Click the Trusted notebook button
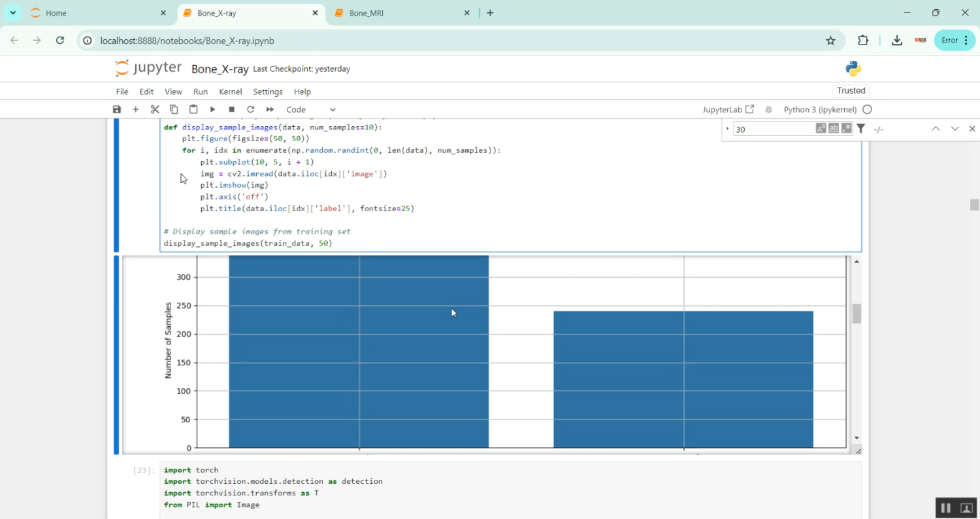The height and width of the screenshot is (519, 980). pos(851,91)
